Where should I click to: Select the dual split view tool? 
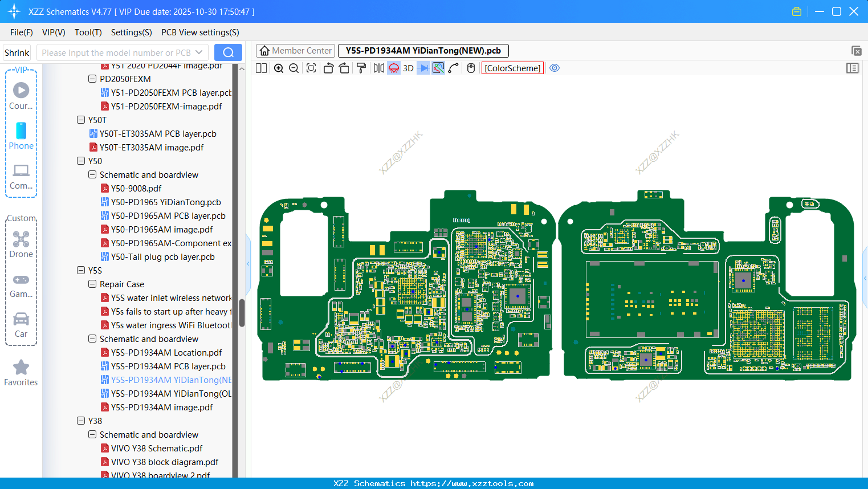260,68
